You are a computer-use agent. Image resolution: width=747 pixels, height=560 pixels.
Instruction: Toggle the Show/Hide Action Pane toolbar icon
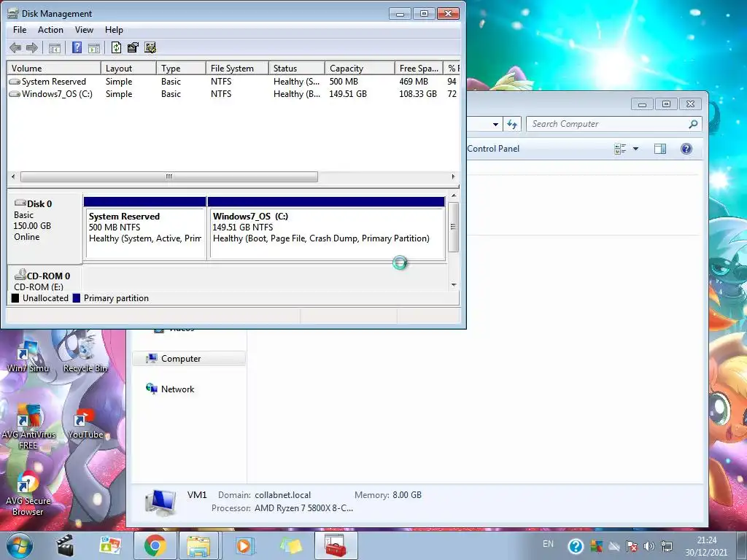click(94, 47)
